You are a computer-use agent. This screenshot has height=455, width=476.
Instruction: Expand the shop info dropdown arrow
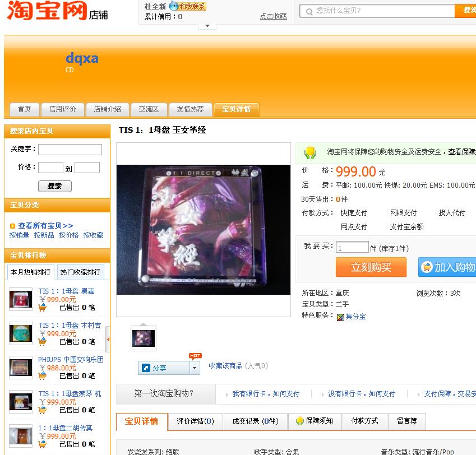click(x=207, y=26)
